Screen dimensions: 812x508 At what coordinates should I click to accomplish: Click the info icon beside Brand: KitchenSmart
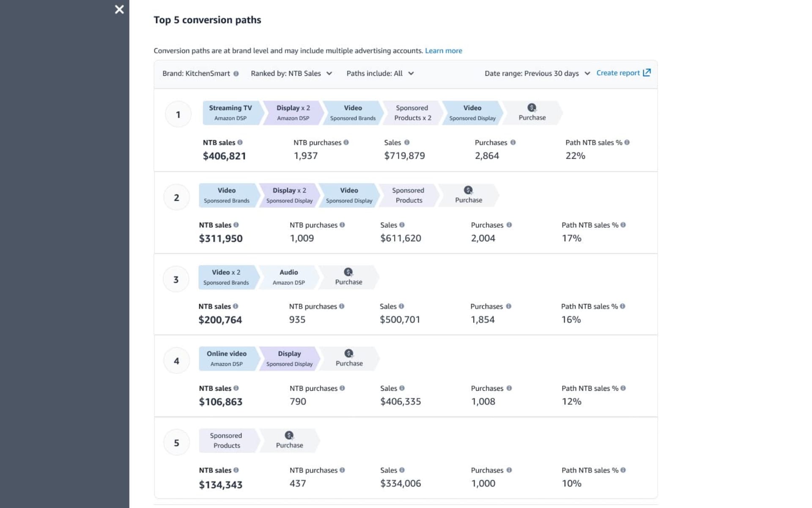236,73
